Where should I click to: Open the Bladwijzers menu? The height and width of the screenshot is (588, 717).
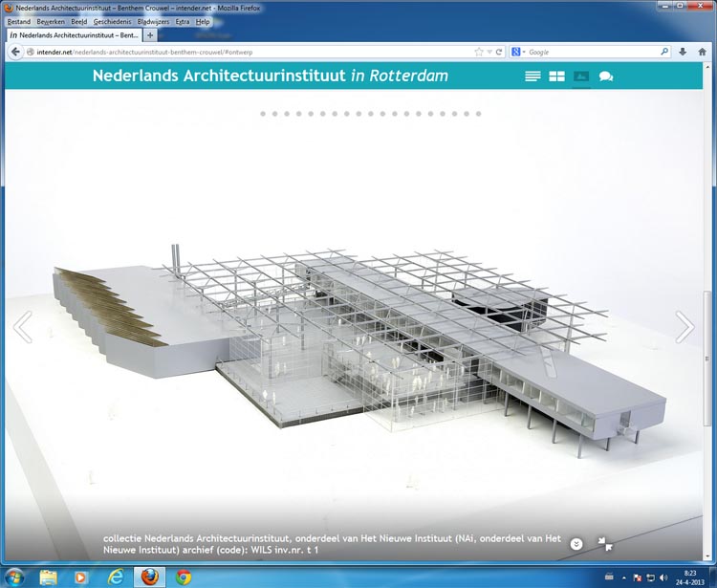153,21
